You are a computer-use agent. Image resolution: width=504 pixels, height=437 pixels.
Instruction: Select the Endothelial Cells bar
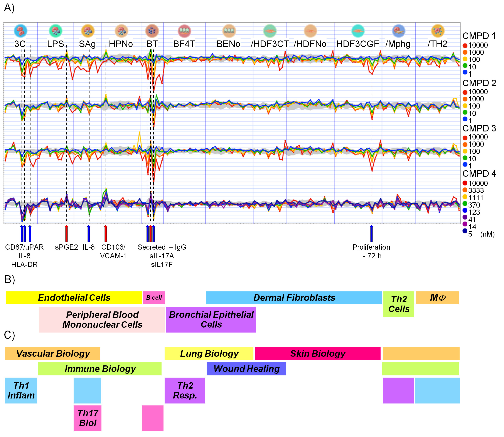pos(74,298)
